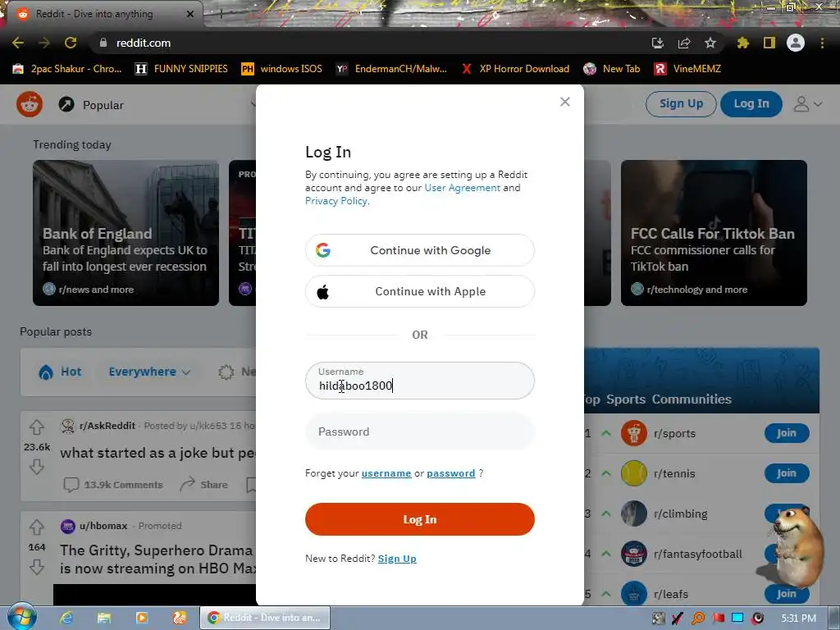Image resolution: width=840 pixels, height=630 pixels.
Task: Open the Chrome profile avatar
Action: click(796, 43)
